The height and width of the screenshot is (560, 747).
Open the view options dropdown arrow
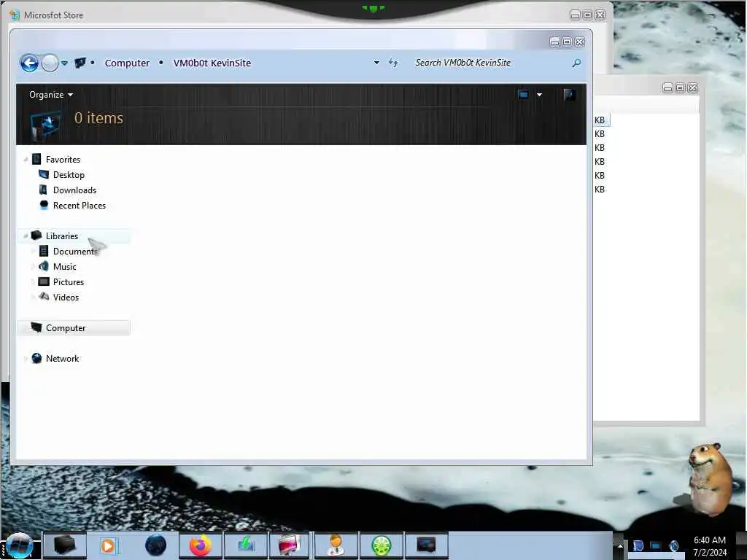(x=539, y=95)
